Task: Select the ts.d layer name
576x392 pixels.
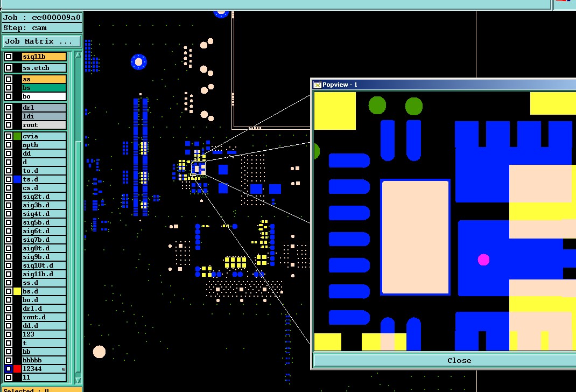Action: click(44, 179)
